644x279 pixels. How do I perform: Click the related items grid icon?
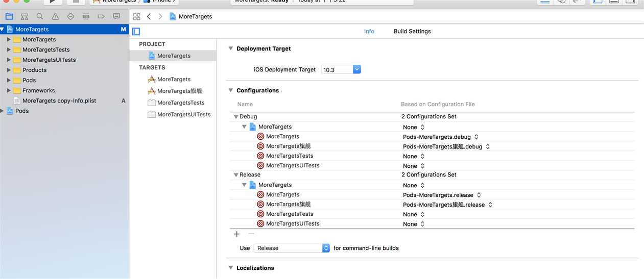pos(136,16)
